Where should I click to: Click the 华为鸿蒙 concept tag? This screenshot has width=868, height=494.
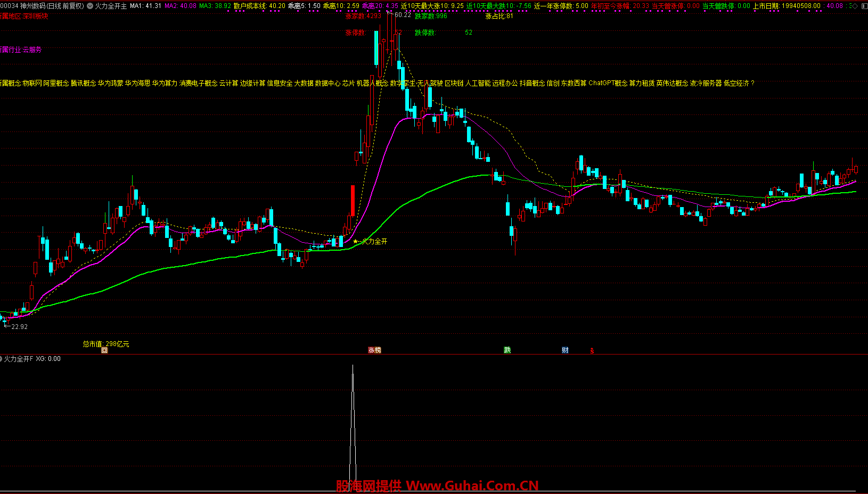pos(110,83)
